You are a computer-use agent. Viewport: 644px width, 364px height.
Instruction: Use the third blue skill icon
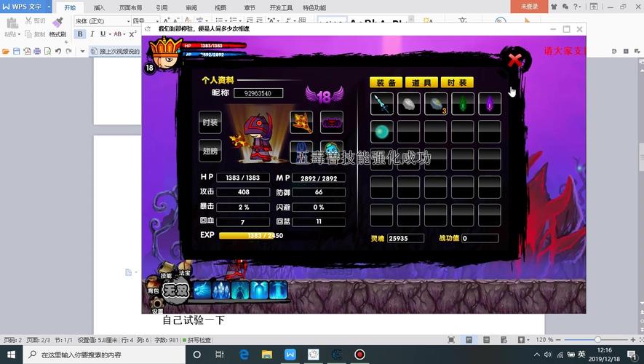point(240,290)
